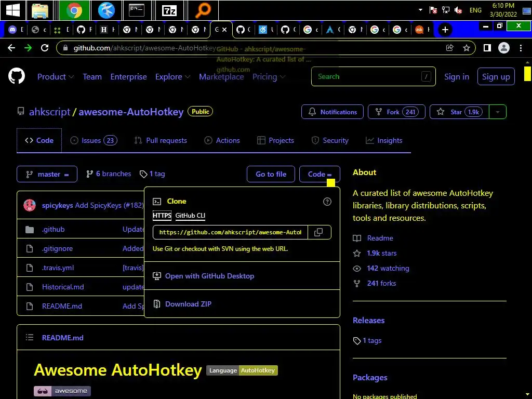Toggle the Chrome side panel icon
The image size is (532, 399).
[487, 48]
